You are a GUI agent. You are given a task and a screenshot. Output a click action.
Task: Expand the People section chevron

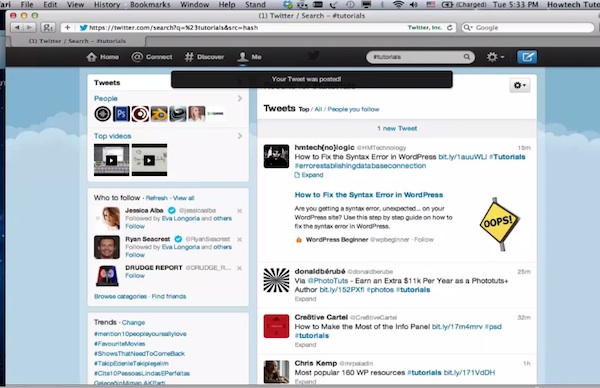(240, 98)
